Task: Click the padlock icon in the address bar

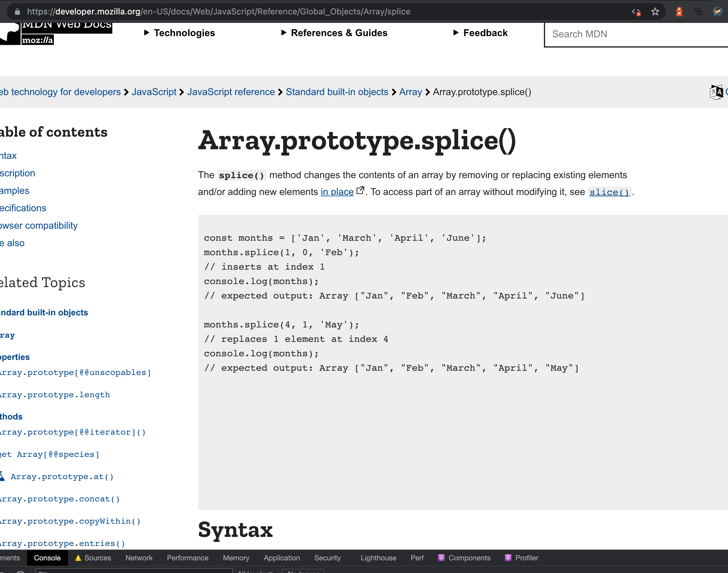Action: [x=17, y=12]
